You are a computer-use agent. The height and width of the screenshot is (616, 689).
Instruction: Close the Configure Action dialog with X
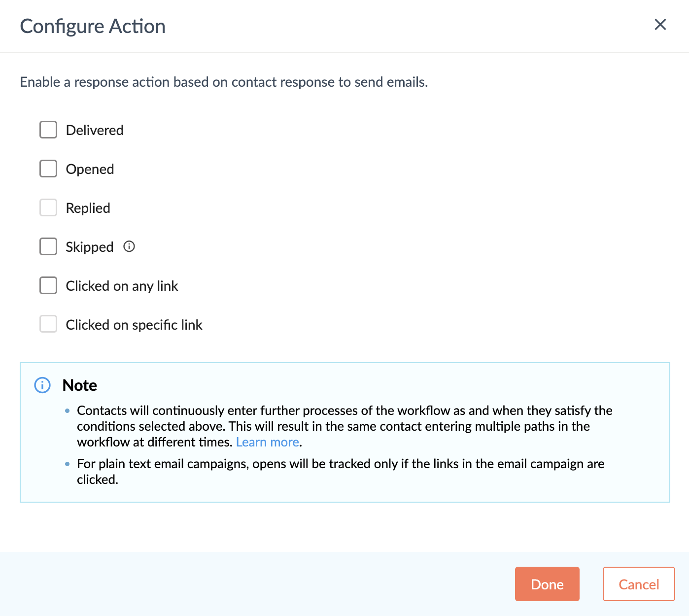point(660,25)
